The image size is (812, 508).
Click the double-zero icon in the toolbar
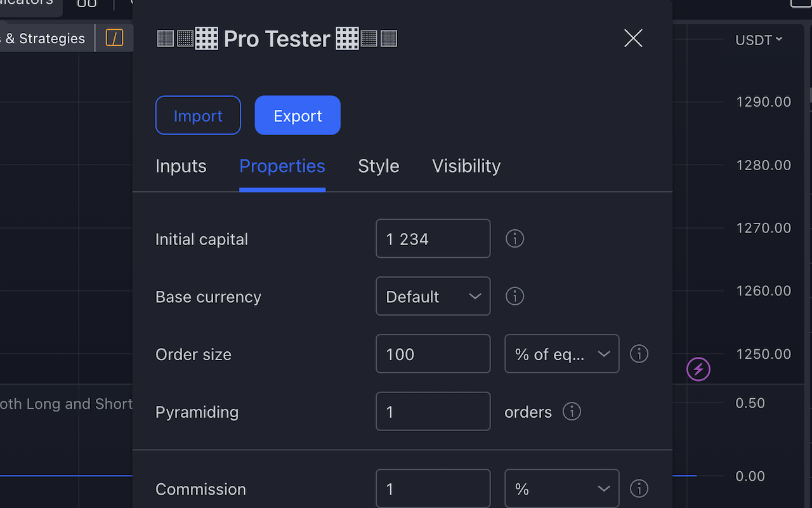point(86,3)
